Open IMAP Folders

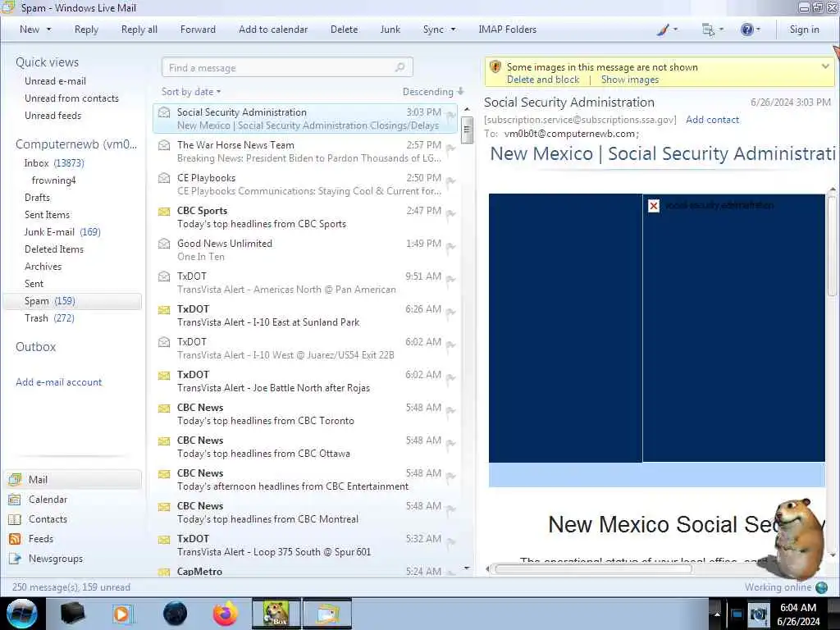pos(507,30)
